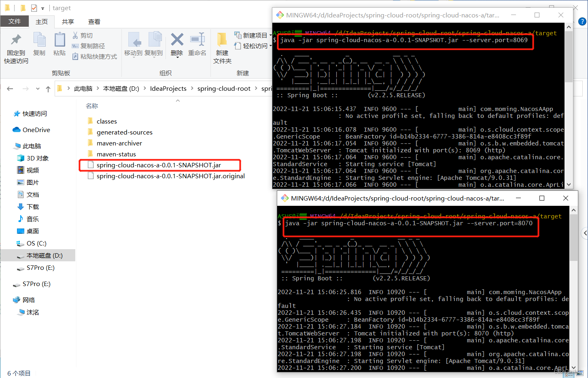This screenshot has height=378, width=588.
Task: Open Copy to (复制到) command
Action: [x=154, y=44]
